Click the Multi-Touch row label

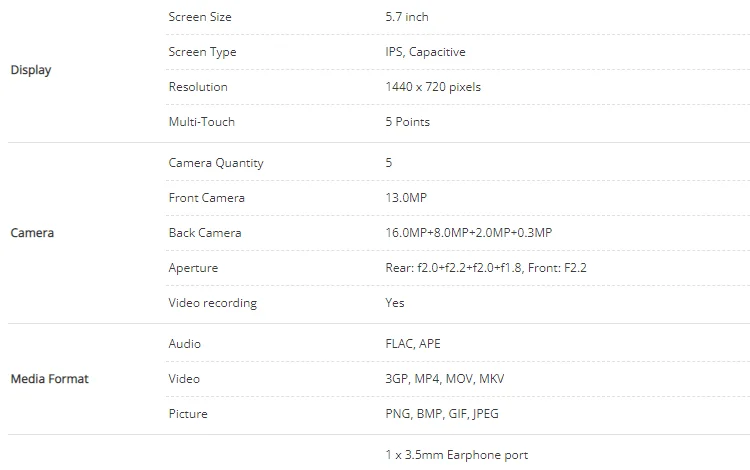click(x=201, y=122)
